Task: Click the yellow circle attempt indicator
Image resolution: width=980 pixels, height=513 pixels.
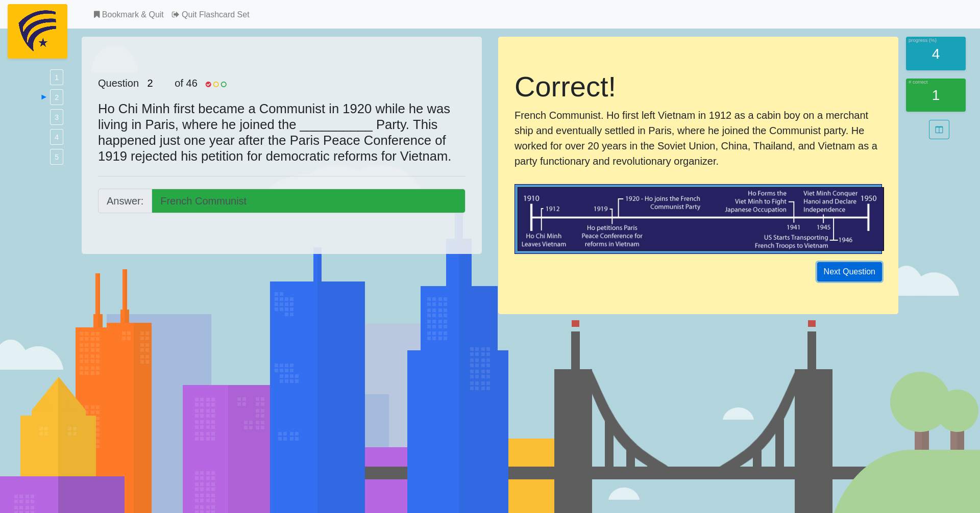Action: click(x=216, y=84)
